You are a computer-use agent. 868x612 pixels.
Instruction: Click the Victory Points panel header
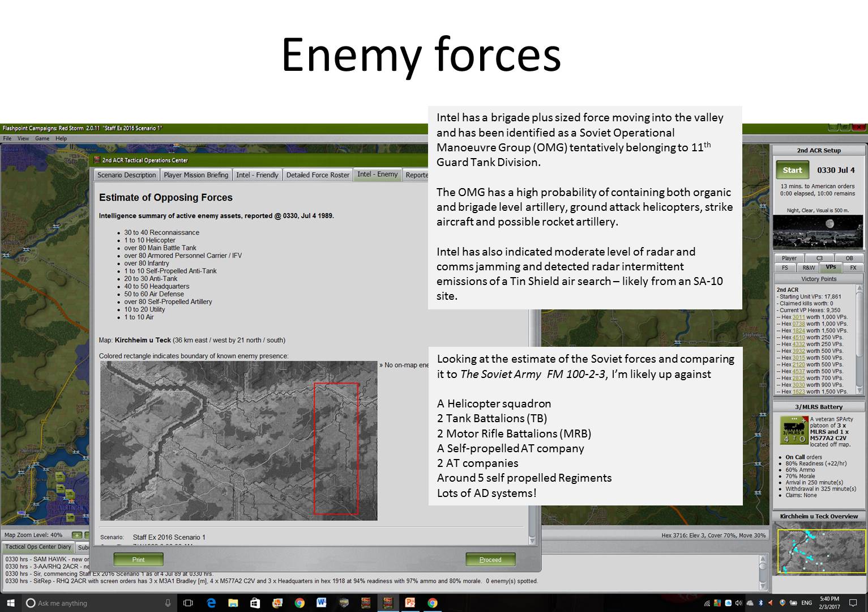(819, 279)
